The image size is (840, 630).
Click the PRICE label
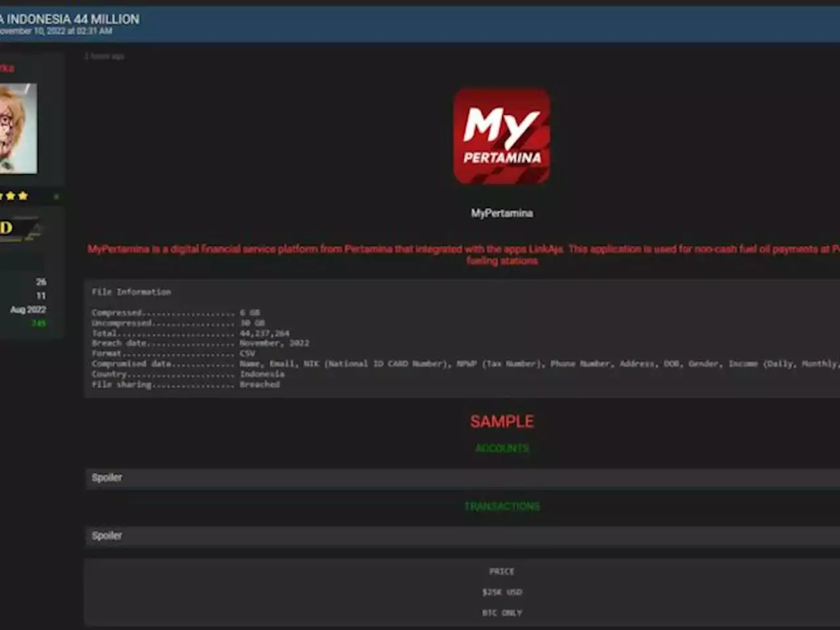[502, 572]
